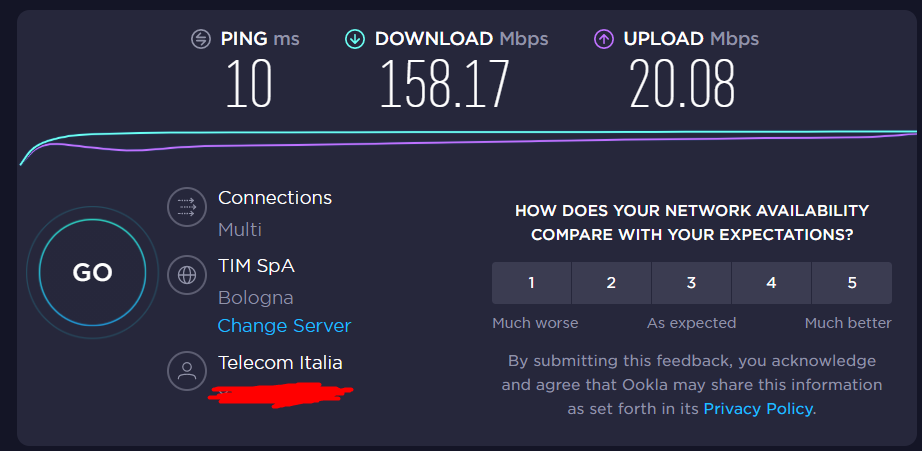
Task: Rate network availability as 2
Action: (611, 283)
